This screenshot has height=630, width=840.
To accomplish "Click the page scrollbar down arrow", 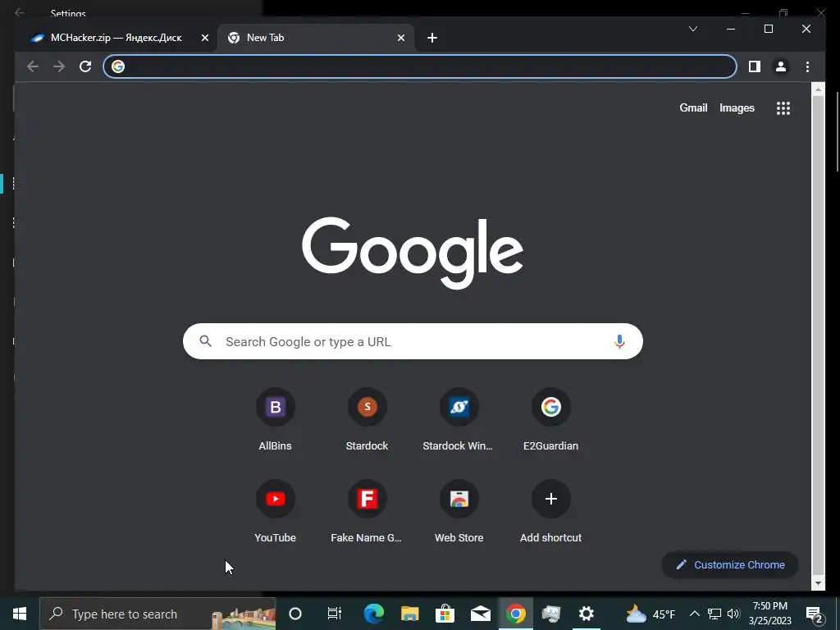I will pyautogui.click(x=818, y=583).
